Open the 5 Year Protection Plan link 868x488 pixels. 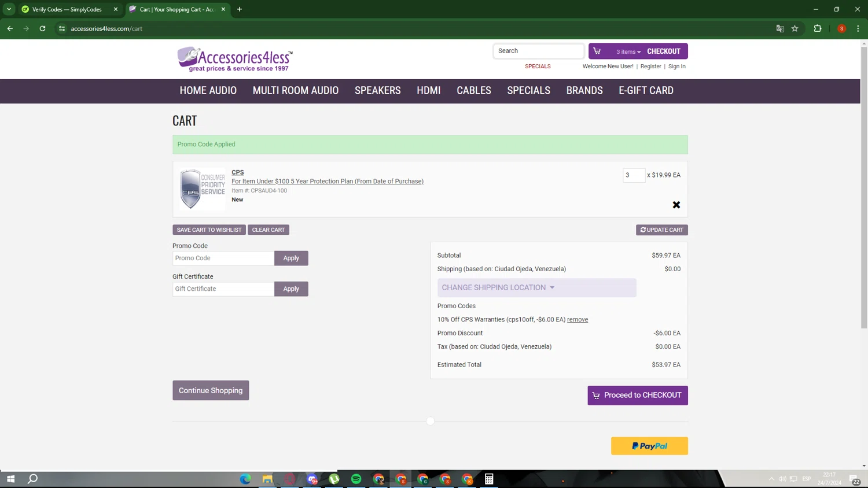pyautogui.click(x=328, y=181)
